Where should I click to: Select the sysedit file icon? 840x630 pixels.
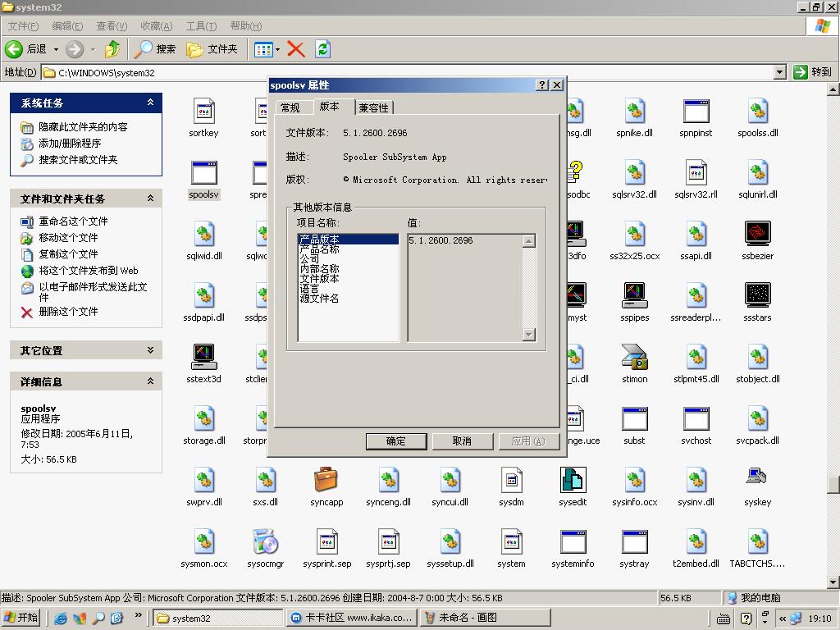point(573,480)
